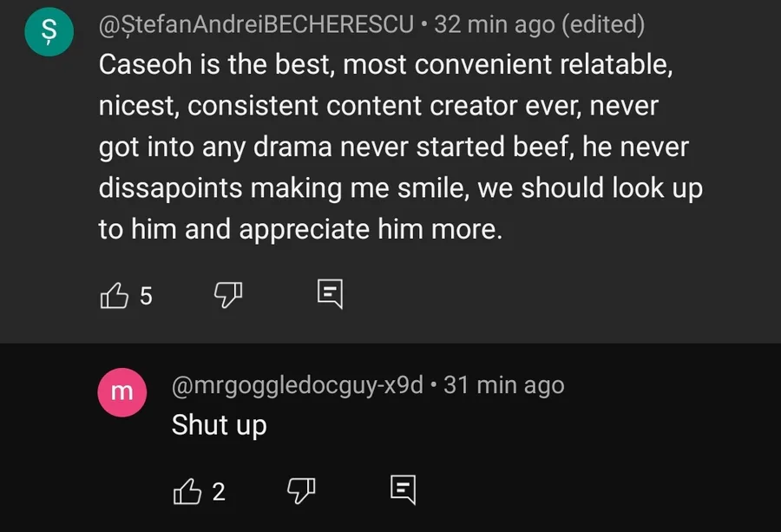
Task: Open the pink m profile avatar
Action: click(121, 392)
